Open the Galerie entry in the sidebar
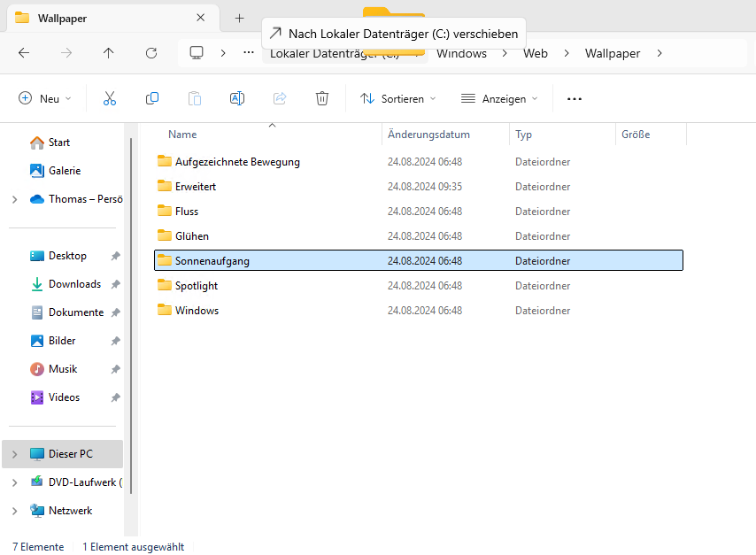The image size is (756, 555). [x=65, y=170]
